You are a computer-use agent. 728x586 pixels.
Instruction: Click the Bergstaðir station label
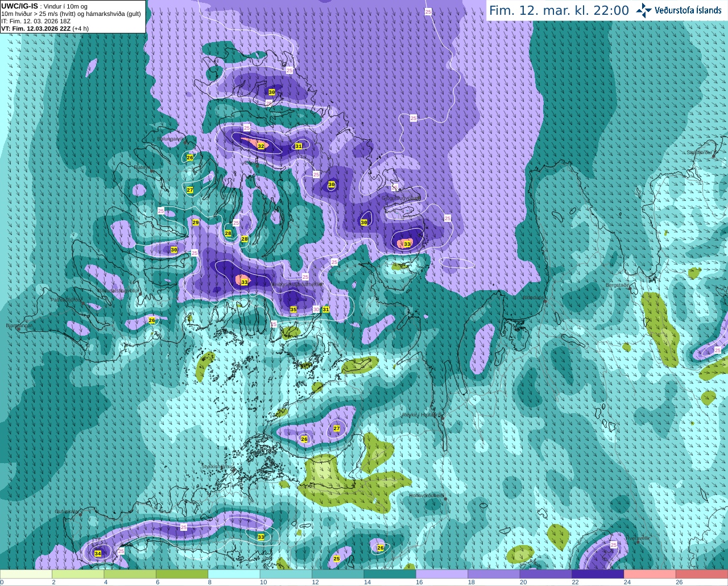tap(618, 285)
